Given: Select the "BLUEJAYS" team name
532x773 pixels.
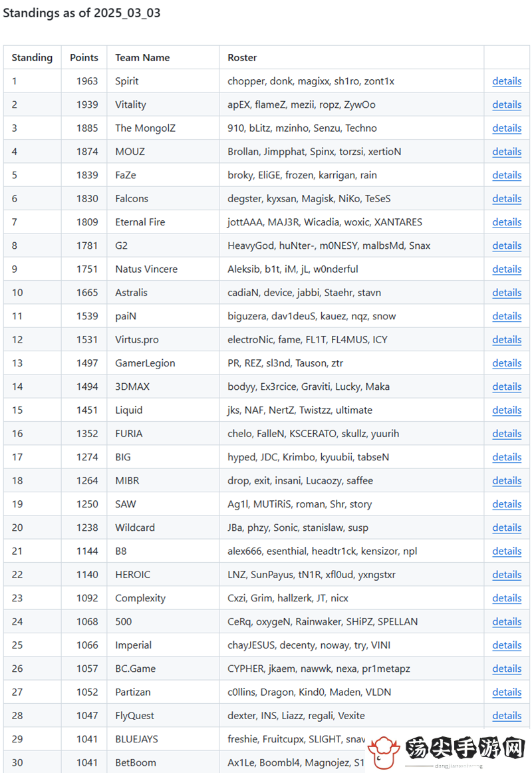Looking at the screenshot, I should (136, 739).
